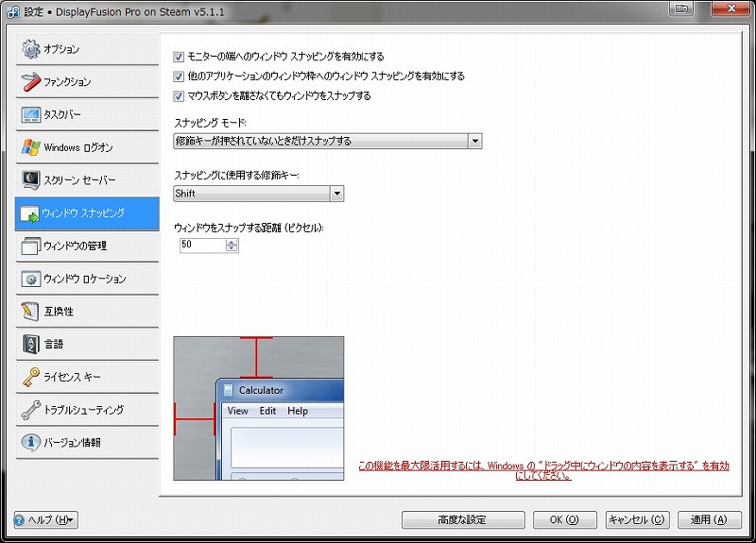
Task: Click the compatibility notepad pencil icon
Action: tap(30, 312)
